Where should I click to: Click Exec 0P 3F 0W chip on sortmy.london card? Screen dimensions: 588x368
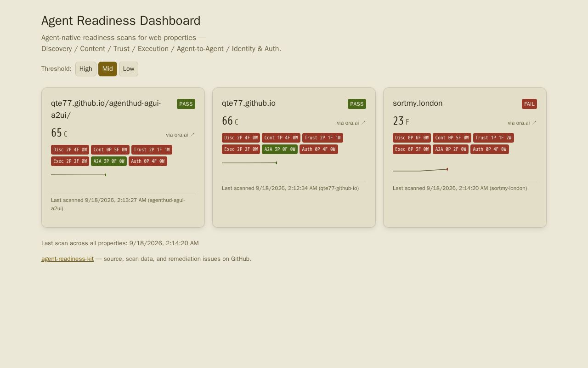point(412,149)
